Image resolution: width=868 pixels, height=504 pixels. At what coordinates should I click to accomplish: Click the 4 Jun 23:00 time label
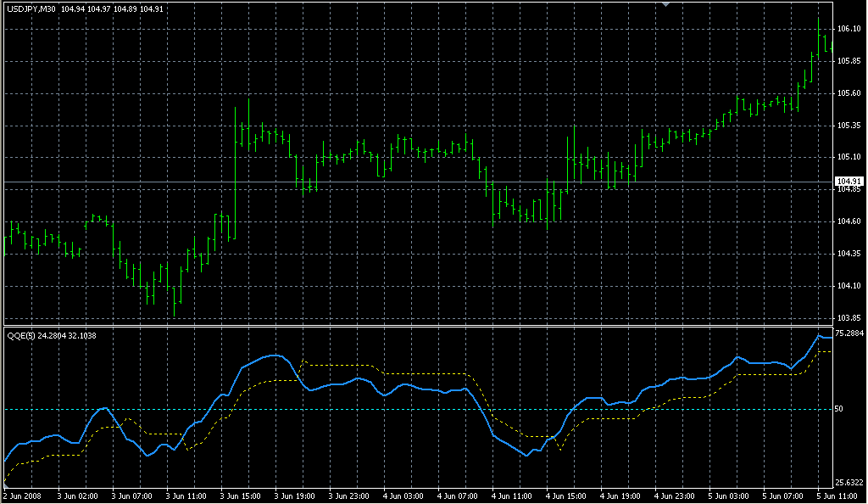click(x=674, y=496)
